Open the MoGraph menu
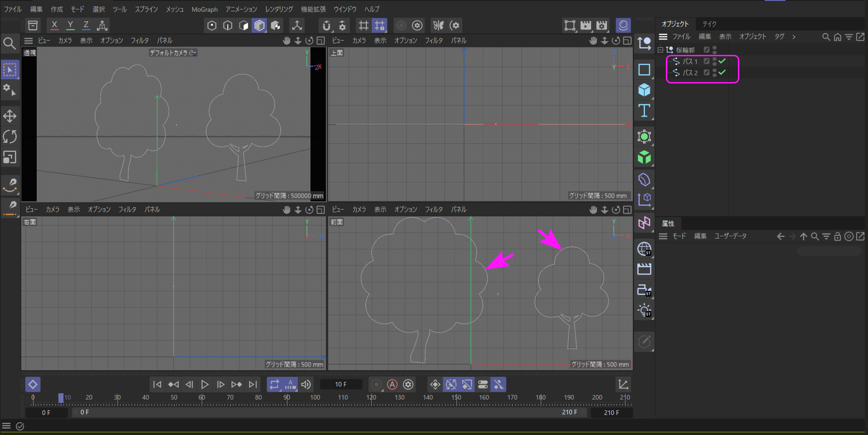Viewport: 868px width, 435px height. pos(204,9)
